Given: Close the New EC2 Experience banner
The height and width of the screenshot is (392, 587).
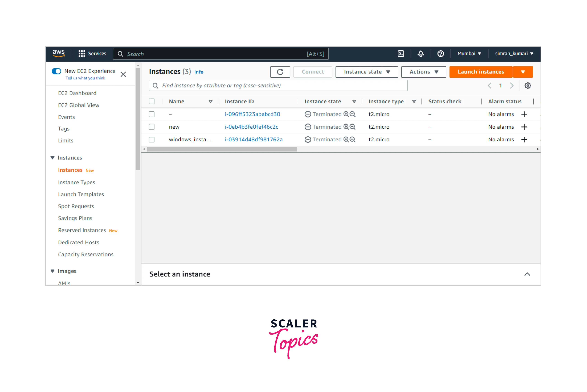Looking at the screenshot, I should click(123, 74).
